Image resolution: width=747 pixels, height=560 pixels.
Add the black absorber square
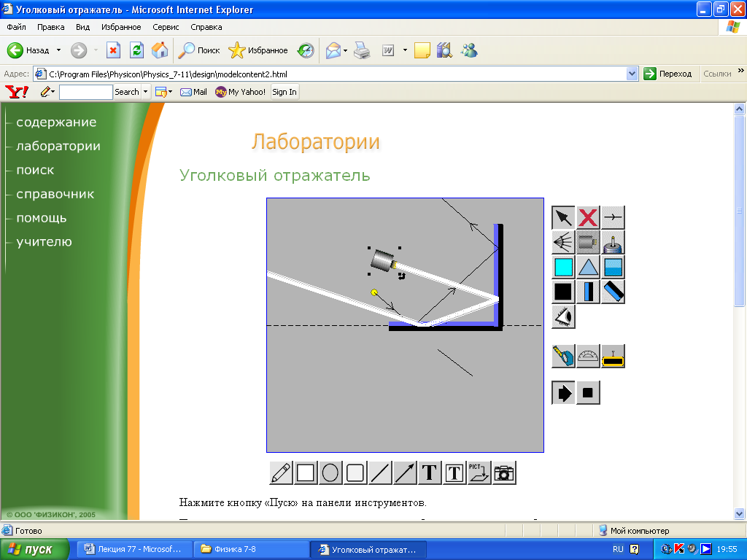tap(564, 292)
